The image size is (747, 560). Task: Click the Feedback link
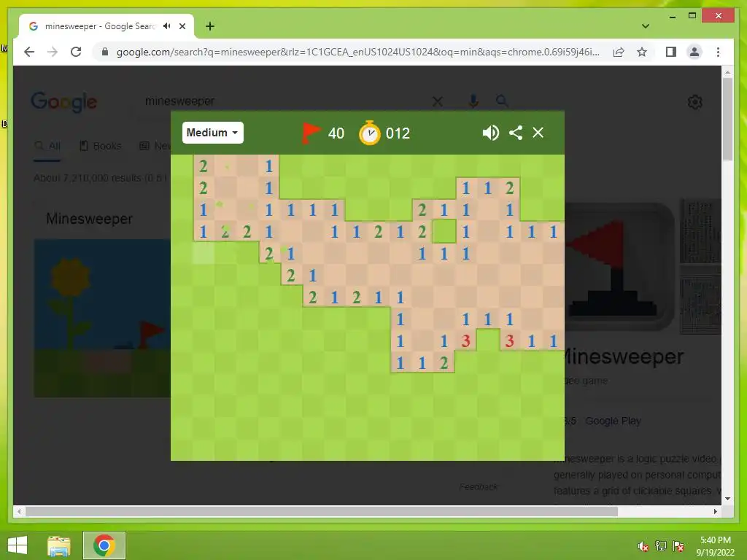pyautogui.click(x=479, y=486)
